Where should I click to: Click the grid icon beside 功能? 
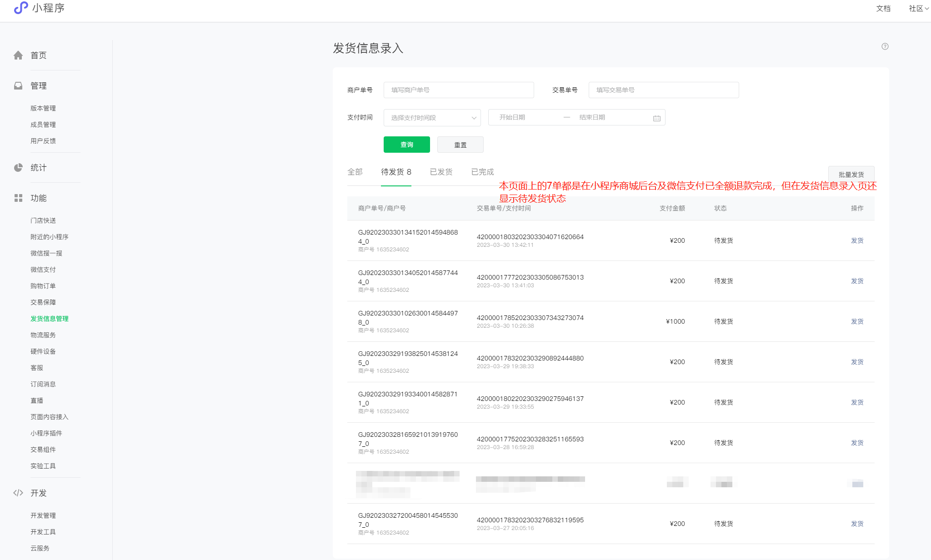[18, 198]
